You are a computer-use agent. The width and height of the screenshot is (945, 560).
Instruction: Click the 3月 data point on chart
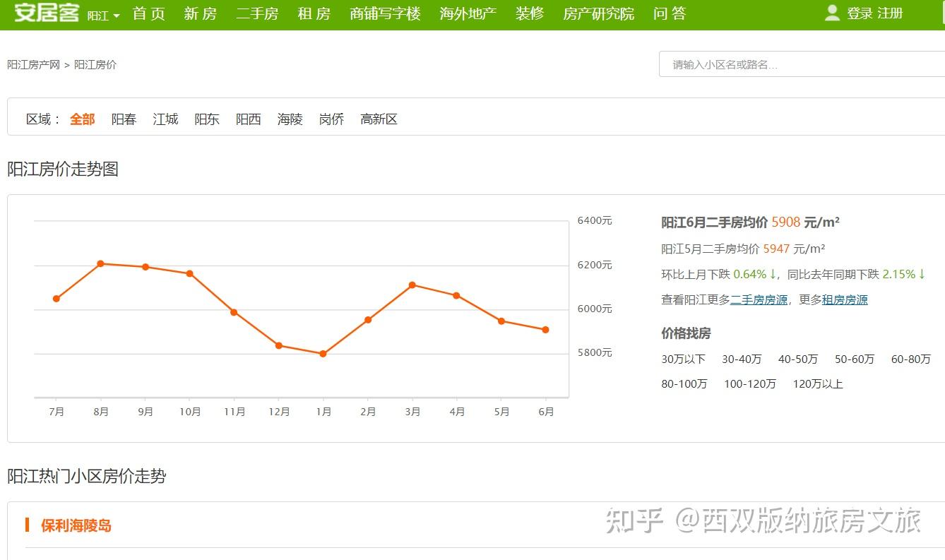pos(412,285)
